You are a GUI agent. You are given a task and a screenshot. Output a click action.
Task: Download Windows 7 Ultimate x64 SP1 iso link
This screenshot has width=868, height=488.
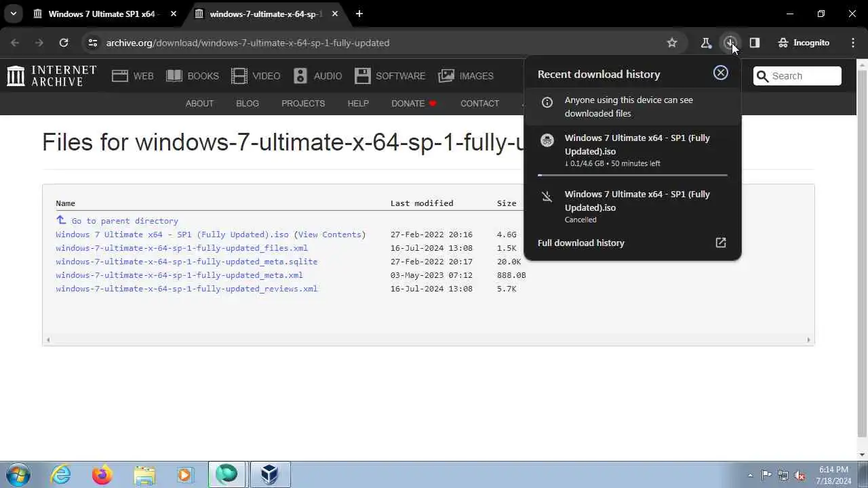(172, 235)
